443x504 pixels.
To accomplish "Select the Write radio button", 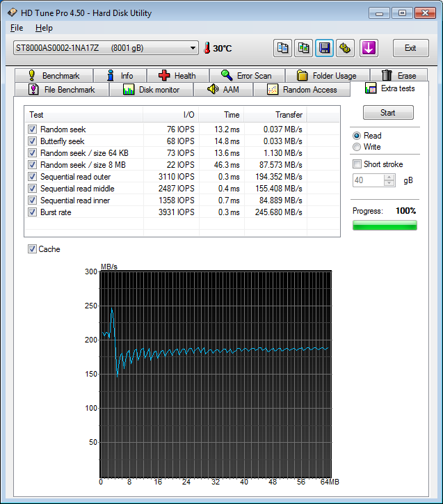I will [x=357, y=147].
